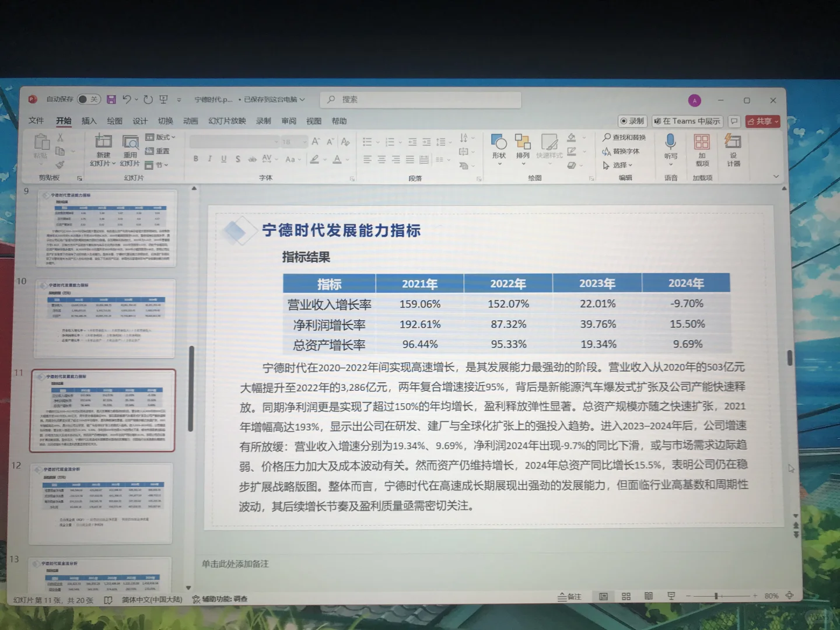This screenshot has height=630, width=840.
Task: Switch to Slide Sorter view icon
Action: point(626,596)
